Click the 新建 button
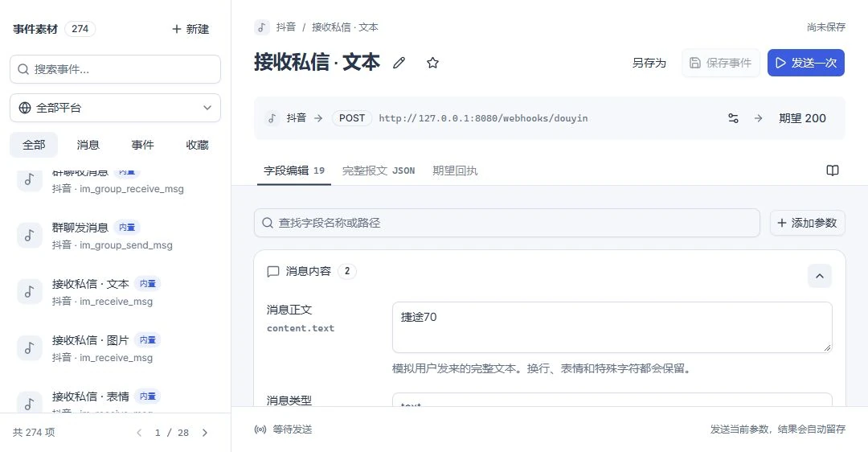Image resolution: width=868 pixels, height=452 pixels. [x=190, y=29]
